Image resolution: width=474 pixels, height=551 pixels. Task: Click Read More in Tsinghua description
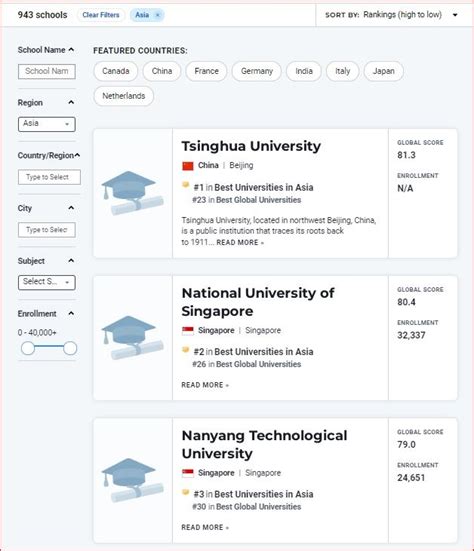240,242
